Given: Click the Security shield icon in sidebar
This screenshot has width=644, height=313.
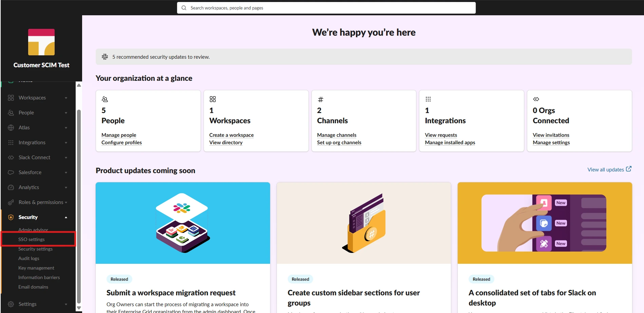Looking at the screenshot, I should coord(11,217).
